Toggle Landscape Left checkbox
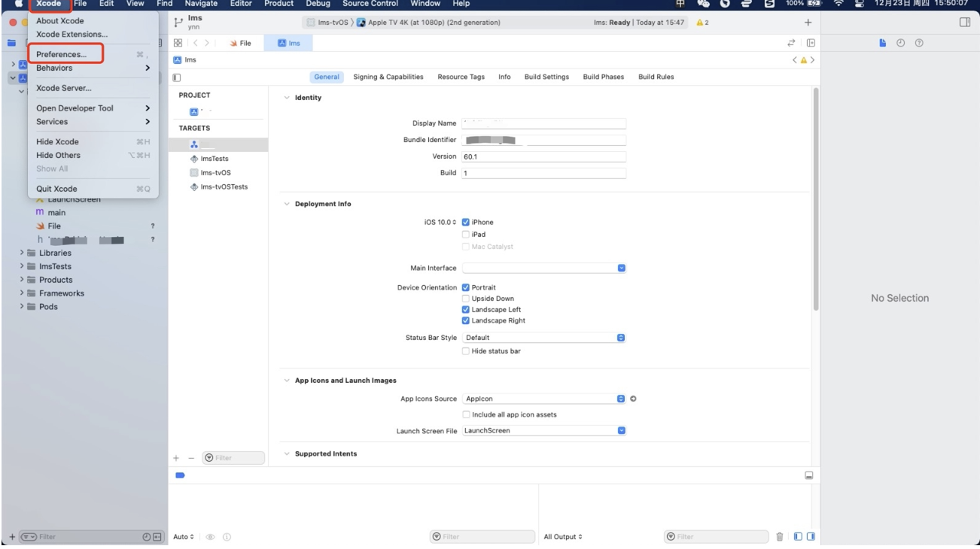This screenshot has height=549, width=980. 466,309
